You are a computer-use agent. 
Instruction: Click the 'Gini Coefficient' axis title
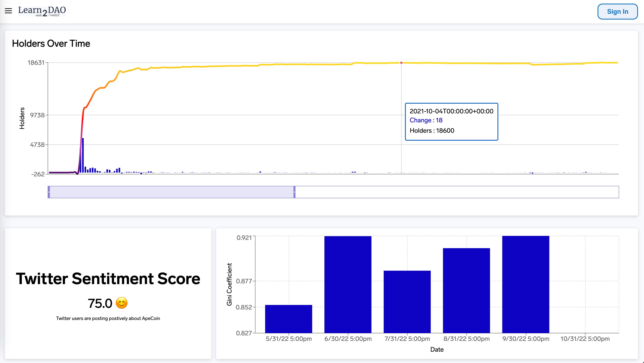coord(229,284)
